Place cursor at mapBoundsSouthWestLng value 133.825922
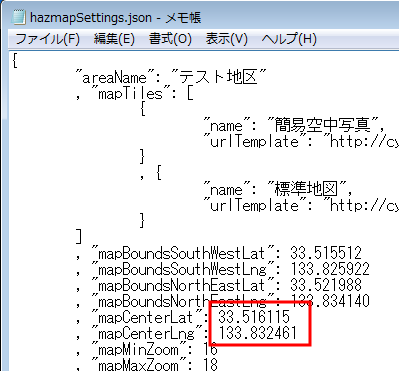 [330, 269]
